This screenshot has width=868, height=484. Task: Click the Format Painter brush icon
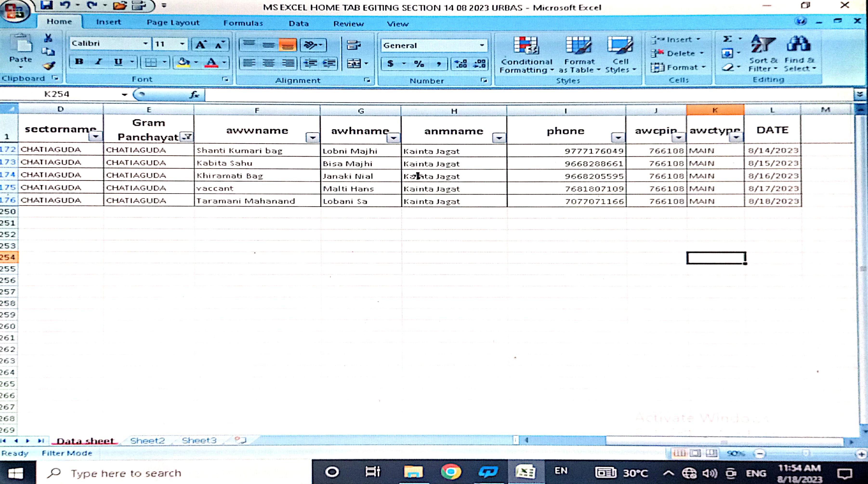pos(49,65)
